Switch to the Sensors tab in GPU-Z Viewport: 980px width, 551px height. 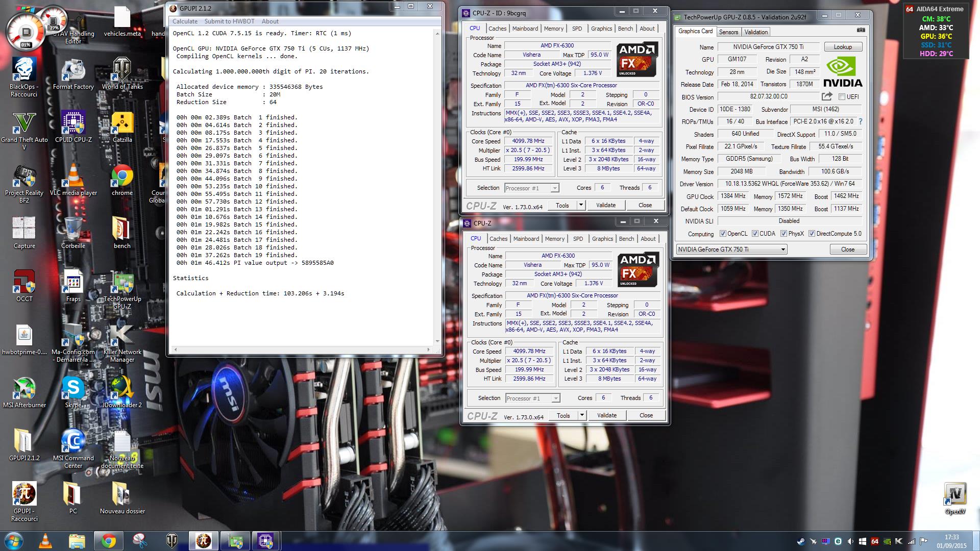(x=728, y=32)
